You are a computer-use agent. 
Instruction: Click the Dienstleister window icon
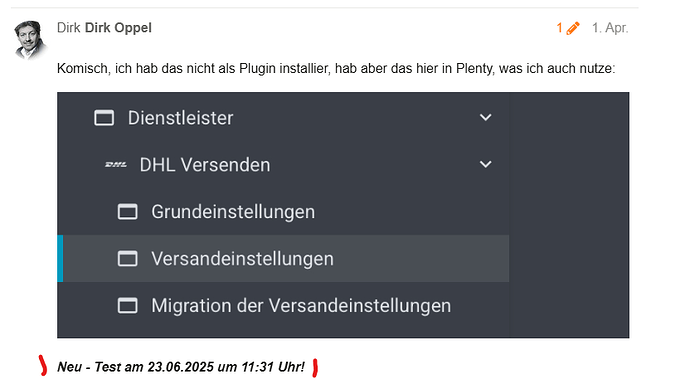[104, 118]
